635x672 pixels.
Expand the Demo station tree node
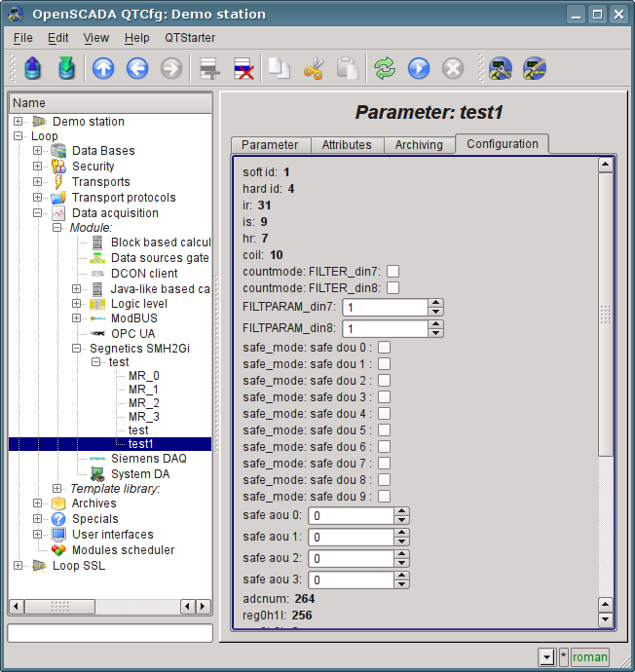tap(19, 122)
